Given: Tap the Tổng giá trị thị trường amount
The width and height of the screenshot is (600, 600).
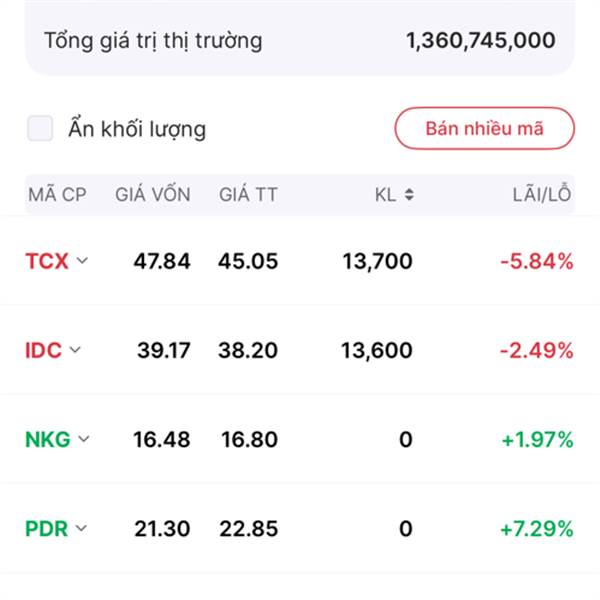Looking at the screenshot, I should click(481, 40).
